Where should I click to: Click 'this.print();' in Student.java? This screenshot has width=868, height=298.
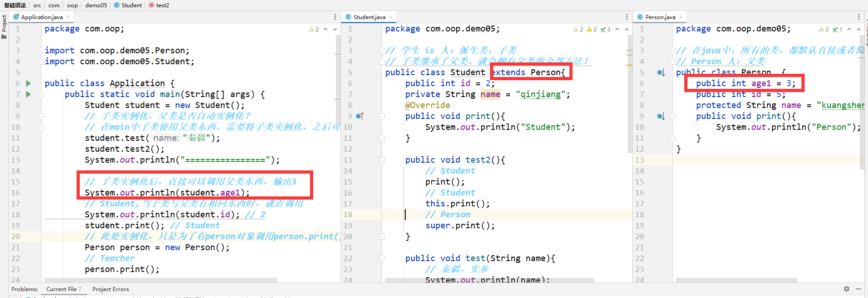pyautogui.click(x=458, y=204)
